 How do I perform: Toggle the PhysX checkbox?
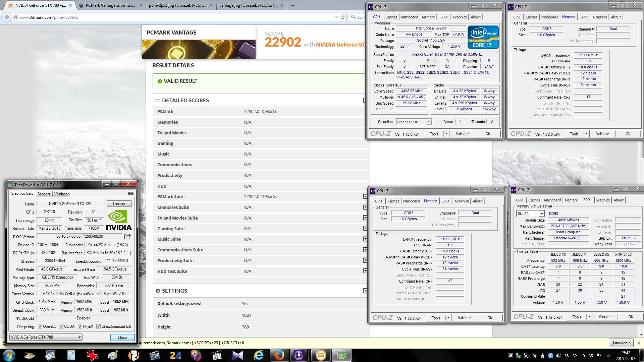tap(80, 326)
